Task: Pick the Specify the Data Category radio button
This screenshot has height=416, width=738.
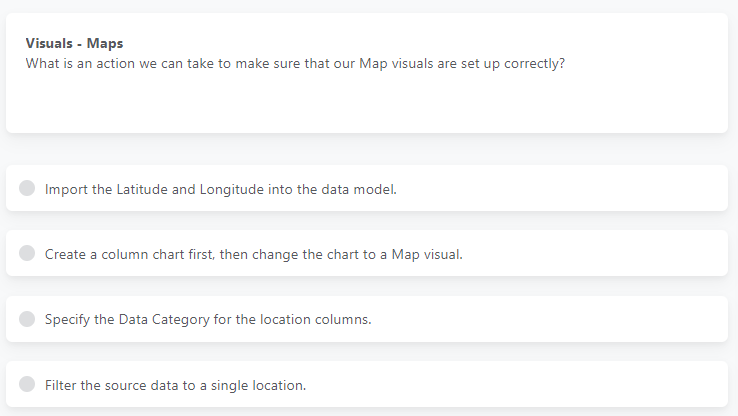Action: point(27,319)
